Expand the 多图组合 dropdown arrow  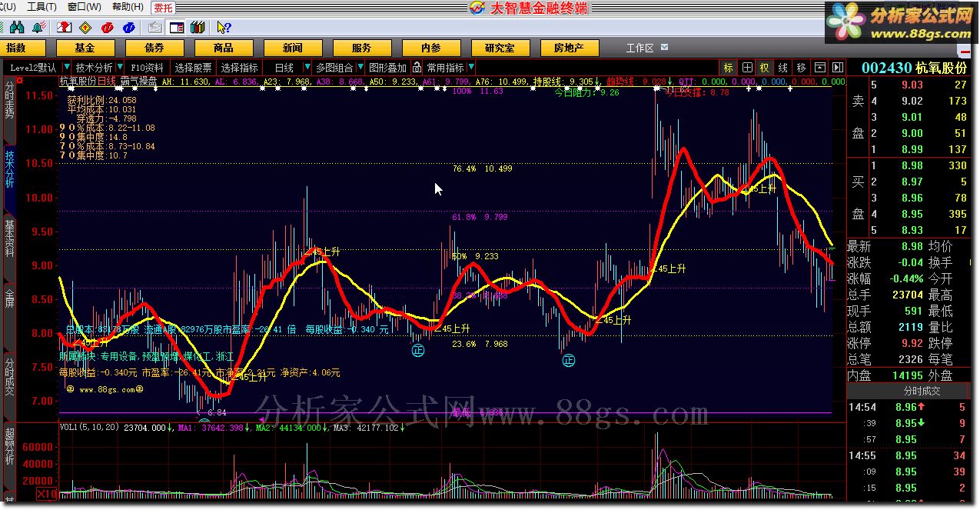coord(360,68)
